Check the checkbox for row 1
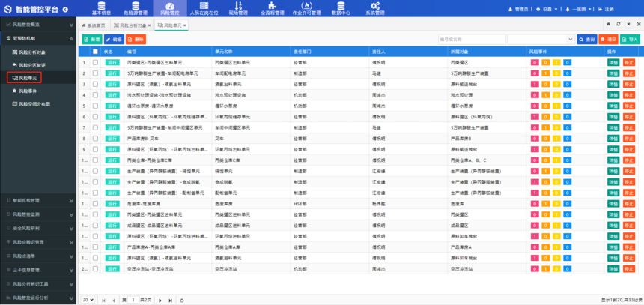 click(x=95, y=62)
